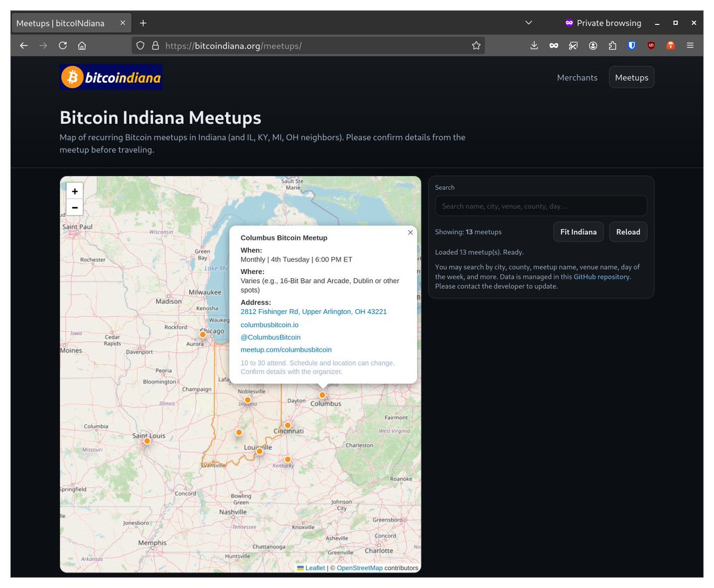This screenshot has height=588, width=714.
Task: Open the Bitwarden shield extension icon
Action: coord(632,45)
